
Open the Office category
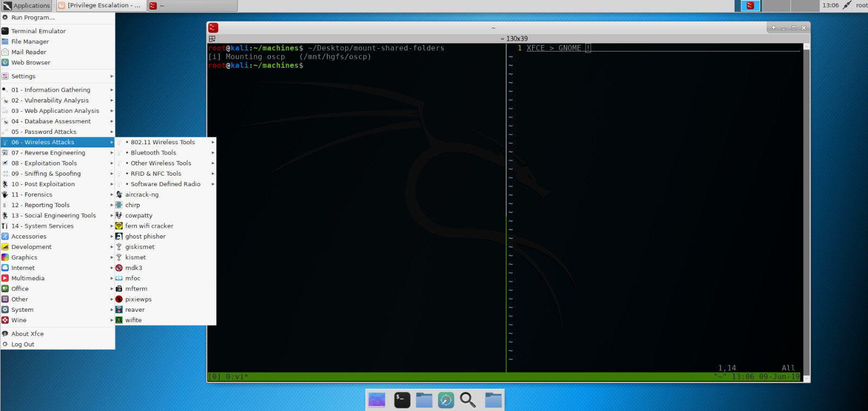[x=58, y=289]
